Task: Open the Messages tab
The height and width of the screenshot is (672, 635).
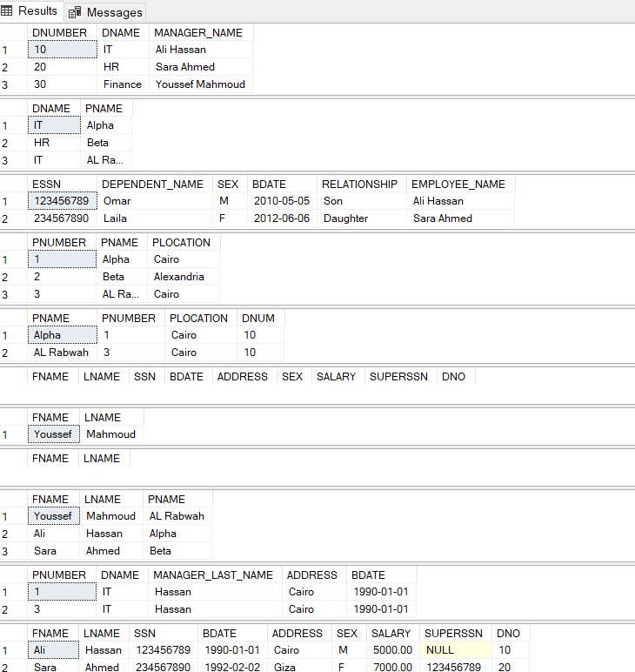Action: 114,12
